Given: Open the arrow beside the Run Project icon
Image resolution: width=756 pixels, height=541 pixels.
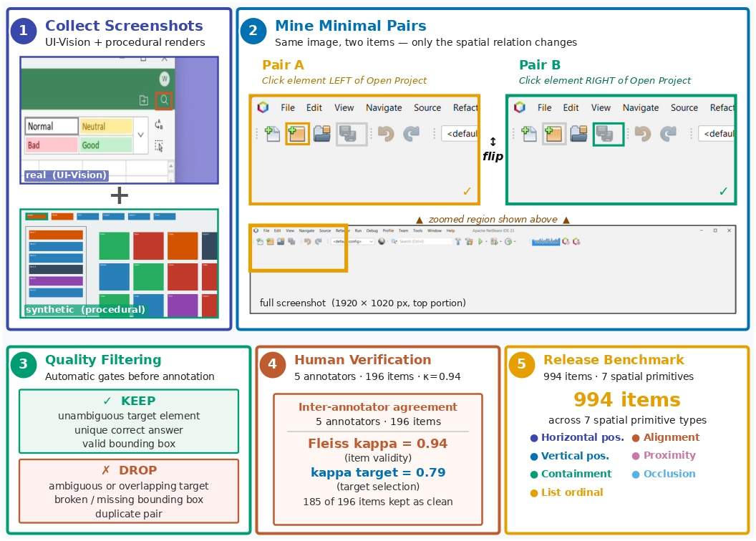Looking at the screenshot, I should click(487, 241).
